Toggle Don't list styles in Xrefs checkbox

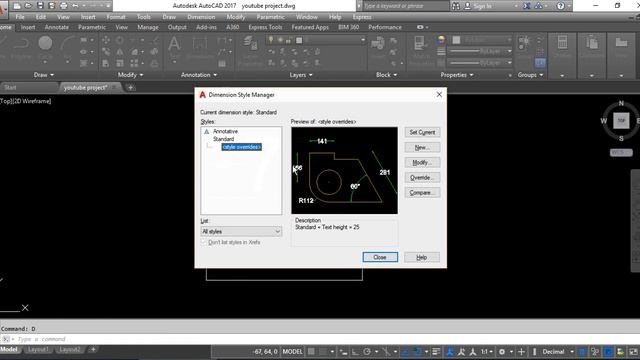point(204,242)
